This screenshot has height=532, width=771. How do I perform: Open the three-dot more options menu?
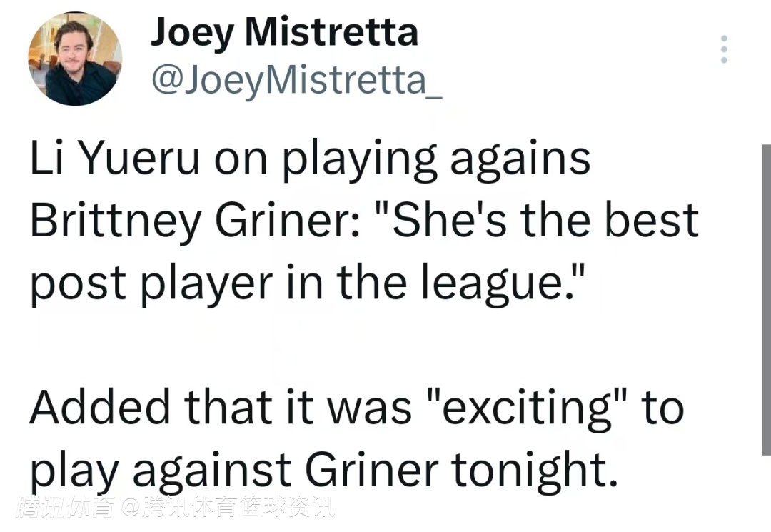pos(723,49)
